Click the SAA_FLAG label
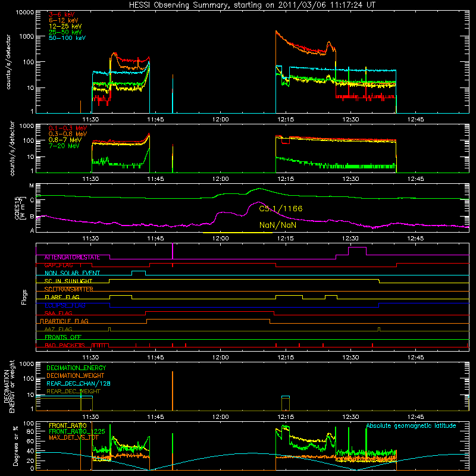The width and height of the screenshot is (476, 476). click(x=58, y=314)
